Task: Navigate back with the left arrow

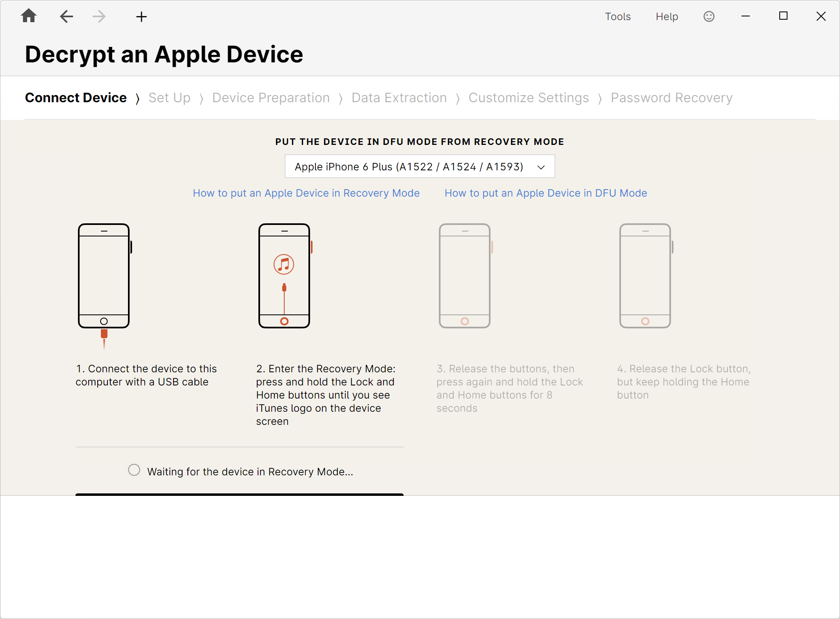Action: (x=66, y=16)
